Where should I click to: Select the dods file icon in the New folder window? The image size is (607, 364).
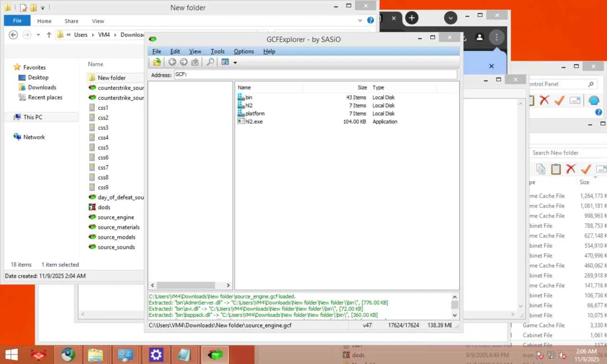point(92,207)
